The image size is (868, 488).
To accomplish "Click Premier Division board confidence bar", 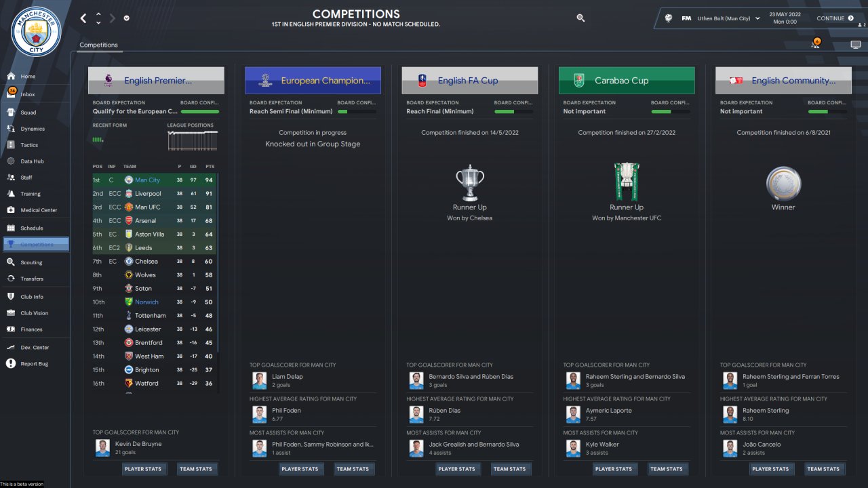I will coord(200,111).
